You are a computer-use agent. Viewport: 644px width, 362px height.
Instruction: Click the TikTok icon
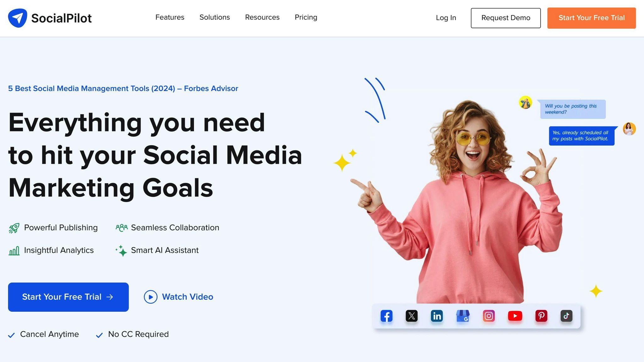point(566,316)
